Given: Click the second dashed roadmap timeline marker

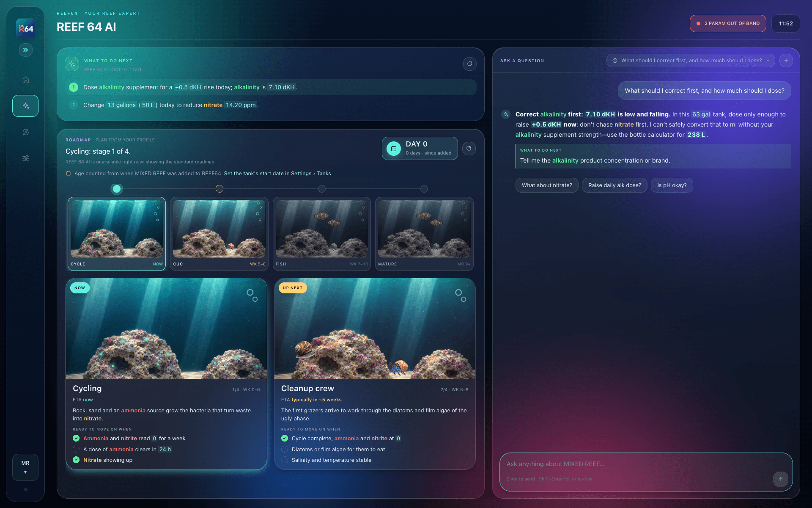Looking at the screenshot, I should (x=219, y=189).
